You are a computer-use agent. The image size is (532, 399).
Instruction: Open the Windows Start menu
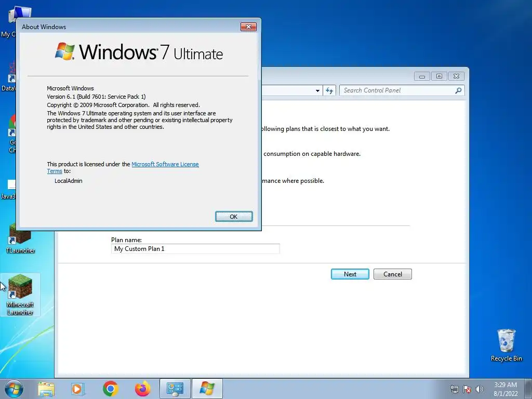pyautogui.click(x=14, y=389)
